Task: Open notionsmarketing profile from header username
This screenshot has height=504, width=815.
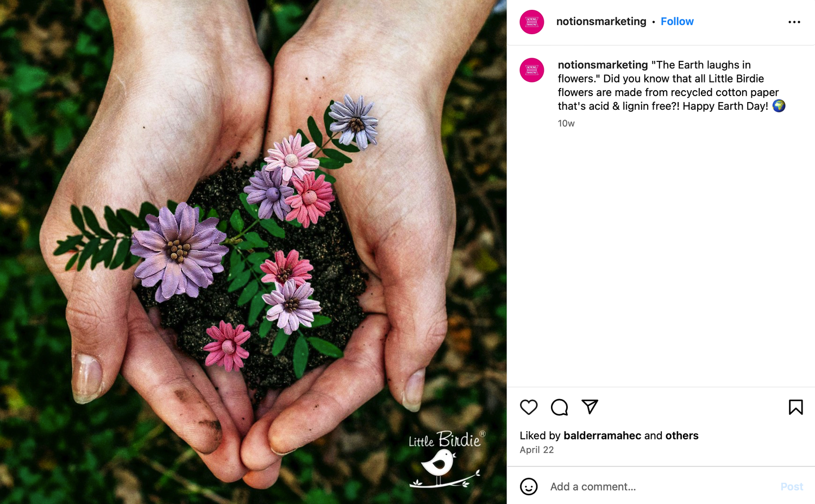Action: 601,22
